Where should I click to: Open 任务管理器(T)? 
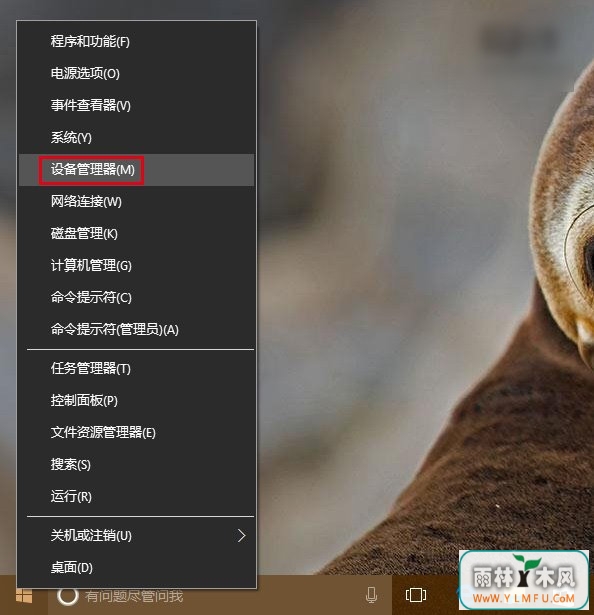click(x=137, y=369)
